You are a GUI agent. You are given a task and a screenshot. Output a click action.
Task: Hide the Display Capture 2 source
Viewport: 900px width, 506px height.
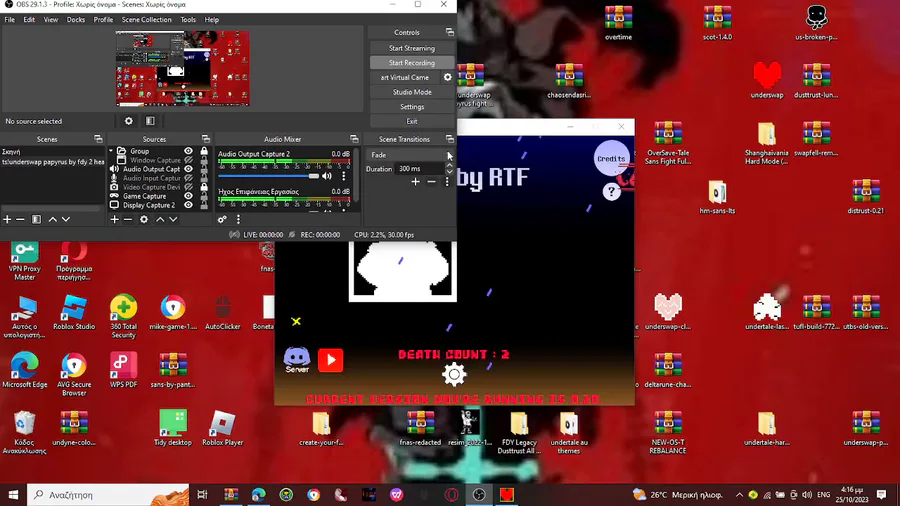point(188,205)
